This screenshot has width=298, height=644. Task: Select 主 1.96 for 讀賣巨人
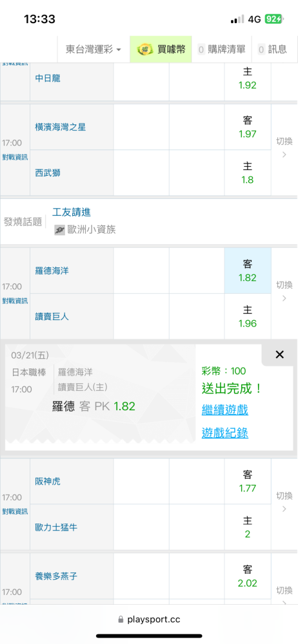tap(248, 317)
